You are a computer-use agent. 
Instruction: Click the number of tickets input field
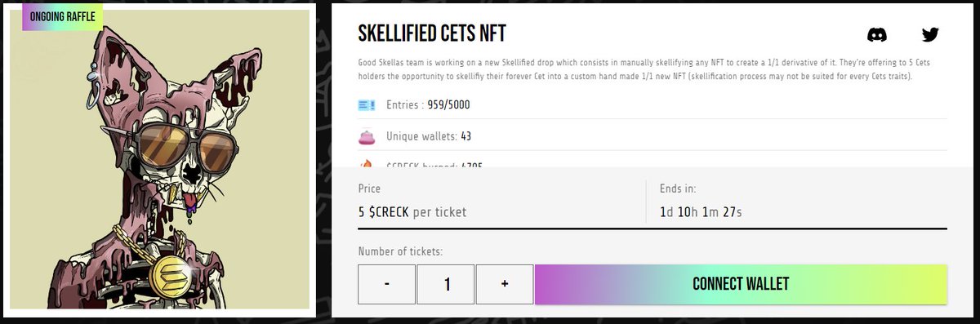tap(446, 283)
